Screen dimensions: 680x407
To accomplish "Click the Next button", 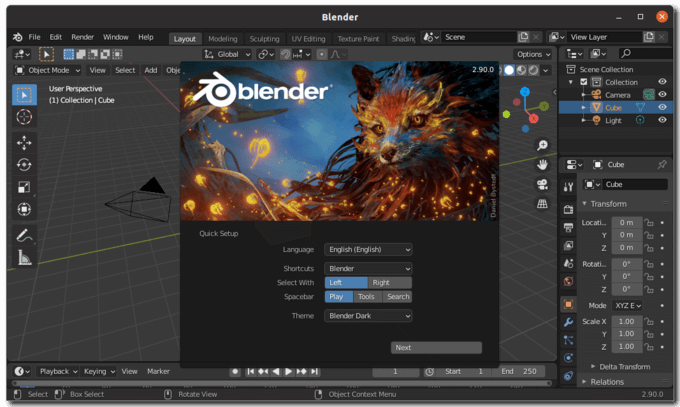I will 436,348.
